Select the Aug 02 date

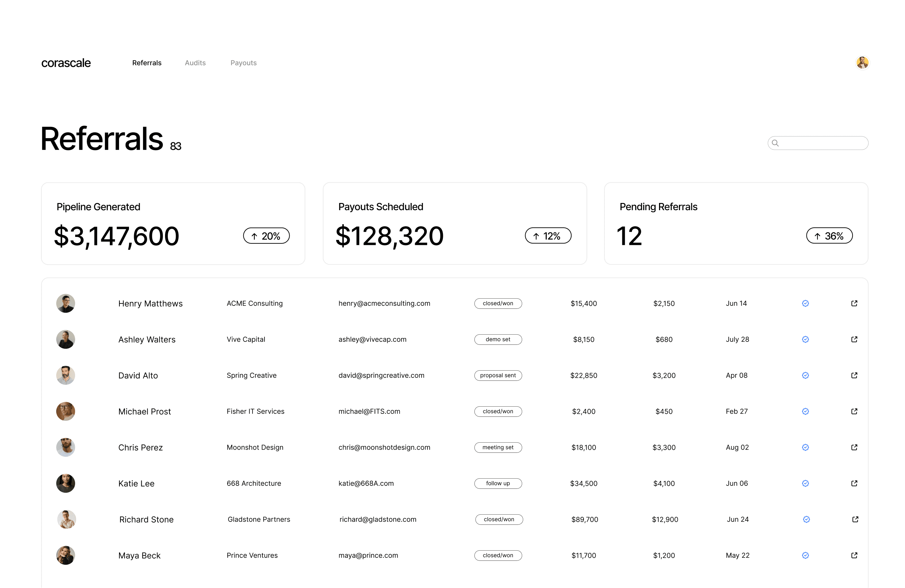point(737,447)
